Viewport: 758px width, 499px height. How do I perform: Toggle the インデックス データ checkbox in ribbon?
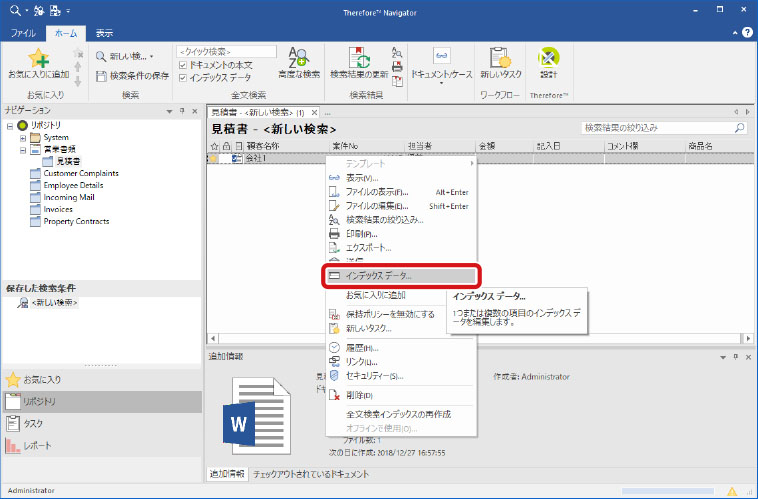click(181, 75)
